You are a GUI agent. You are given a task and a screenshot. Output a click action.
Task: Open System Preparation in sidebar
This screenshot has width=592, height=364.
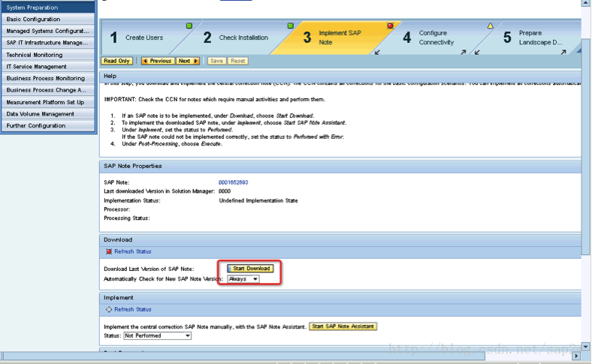click(x=48, y=8)
